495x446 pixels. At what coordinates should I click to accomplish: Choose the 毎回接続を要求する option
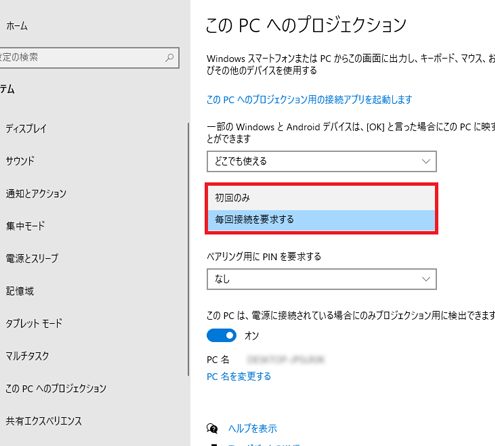pyautogui.click(x=321, y=220)
